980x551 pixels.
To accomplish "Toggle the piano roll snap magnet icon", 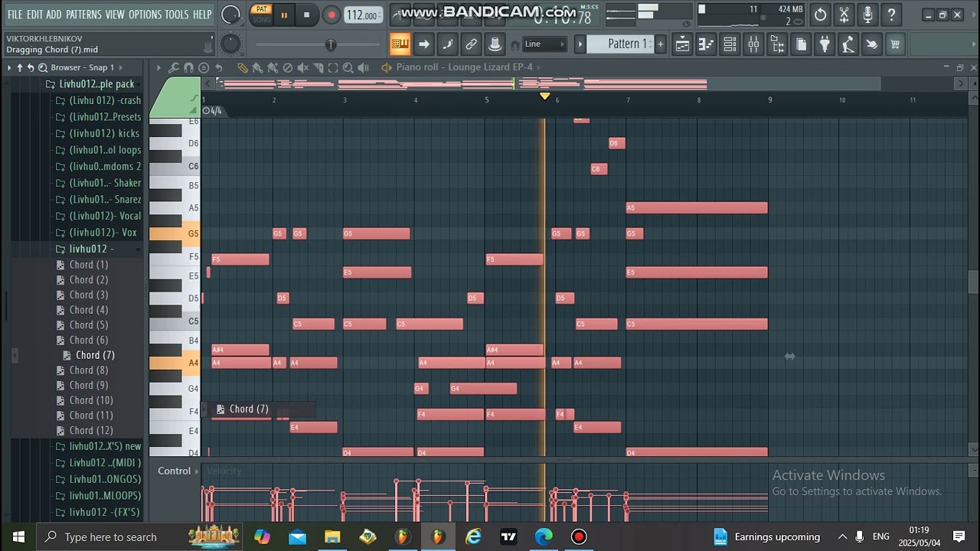I will (189, 67).
